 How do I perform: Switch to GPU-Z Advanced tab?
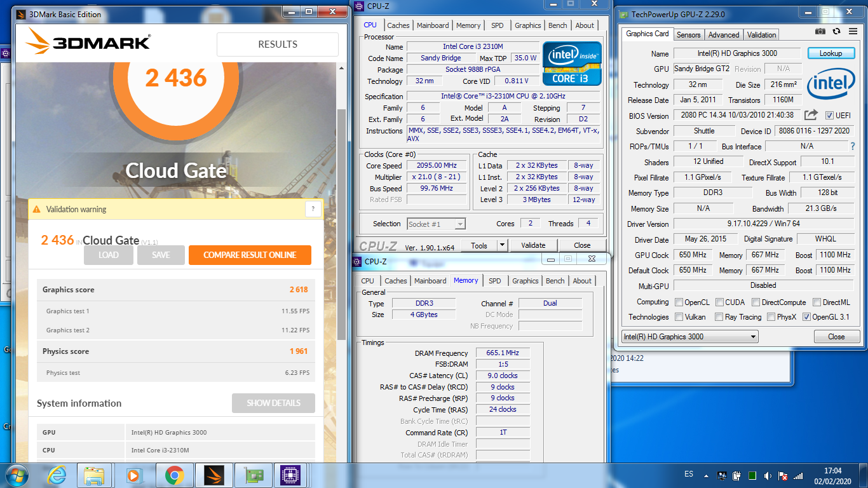tap(723, 34)
